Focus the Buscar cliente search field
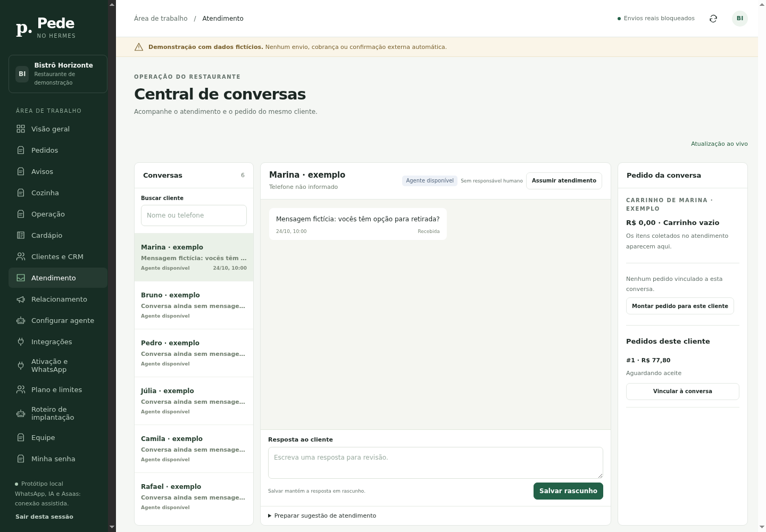Viewport: 766px width, 532px height. coord(194,215)
